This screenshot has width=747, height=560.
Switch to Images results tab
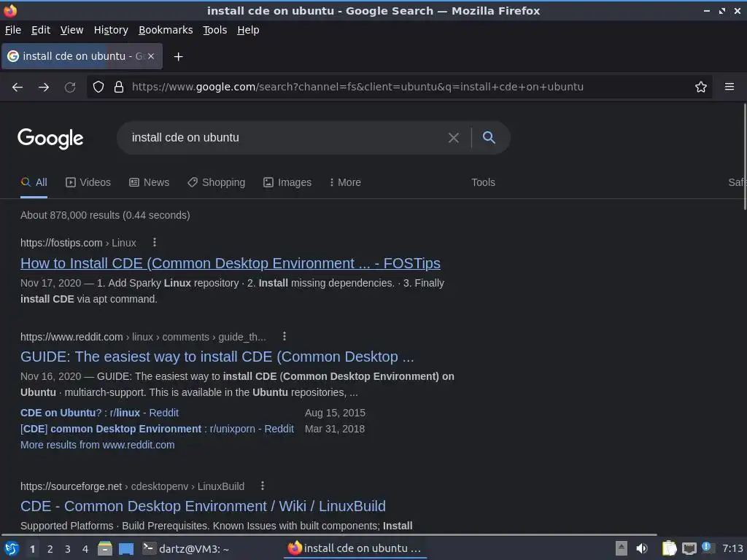pos(287,182)
